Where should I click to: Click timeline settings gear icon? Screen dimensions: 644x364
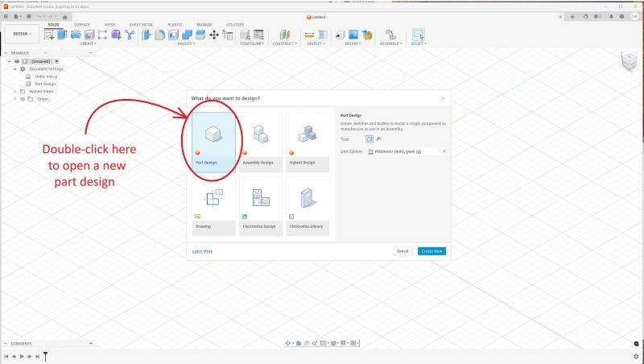point(636,356)
